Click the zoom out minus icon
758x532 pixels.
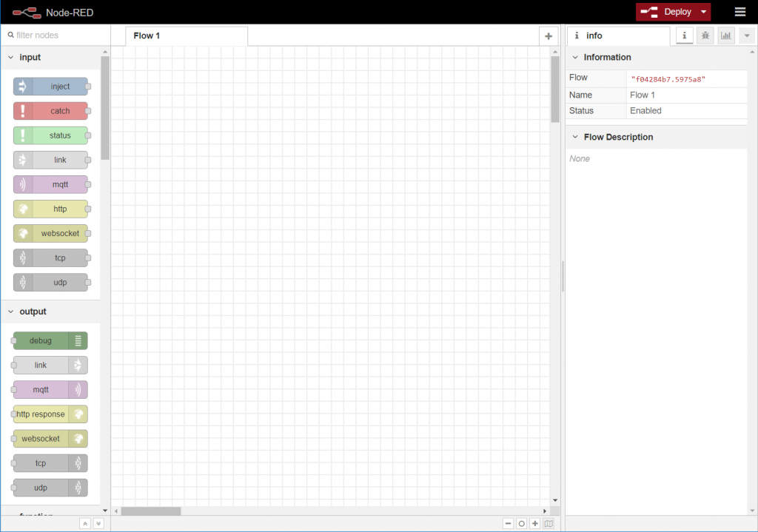508,523
